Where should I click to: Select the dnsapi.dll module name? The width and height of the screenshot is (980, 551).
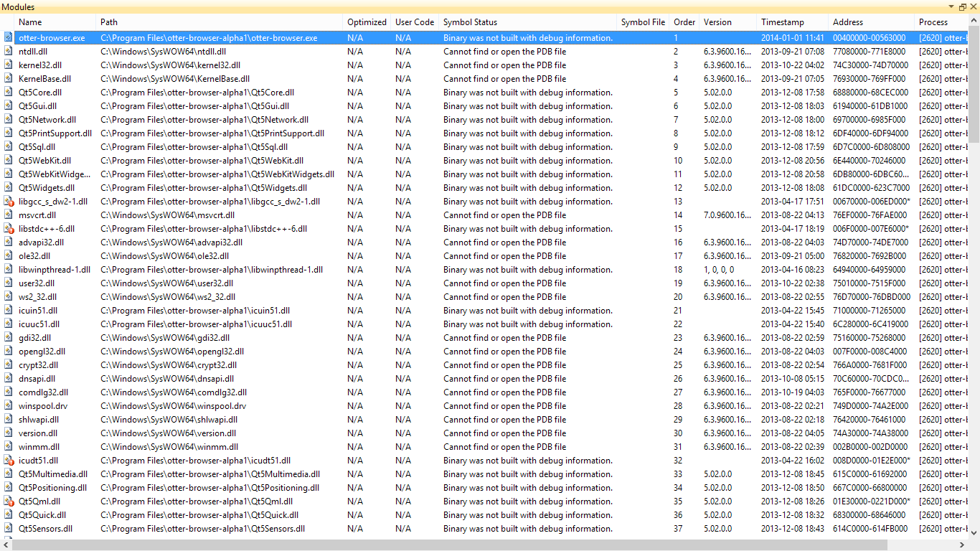[x=37, y=379]
